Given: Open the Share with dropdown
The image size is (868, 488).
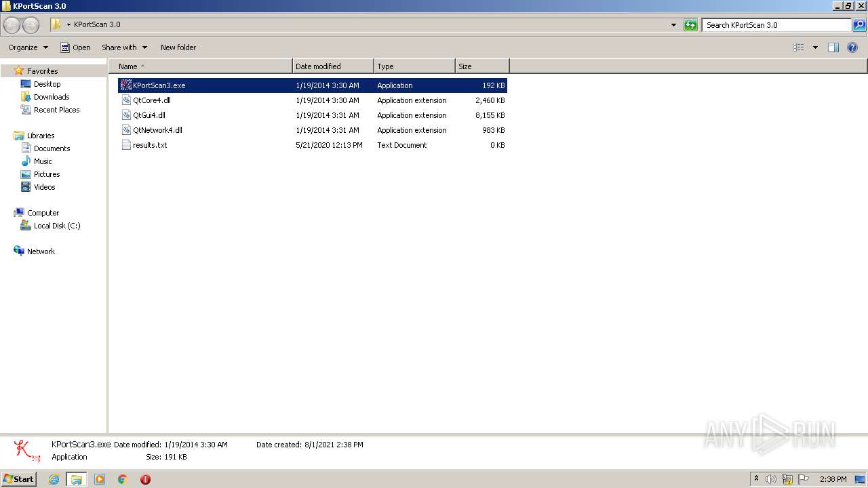Looking at the screenshot, I should click(x=125, y=47).
